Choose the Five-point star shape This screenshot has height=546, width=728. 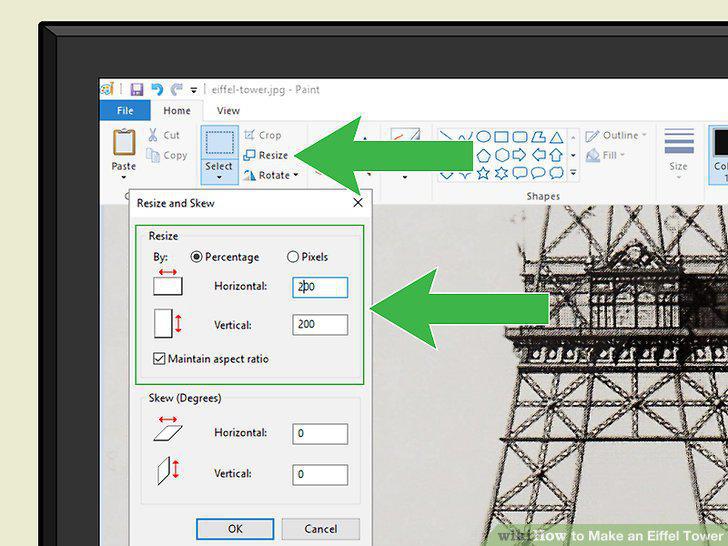pyautogui.click(x=483, y=173)
